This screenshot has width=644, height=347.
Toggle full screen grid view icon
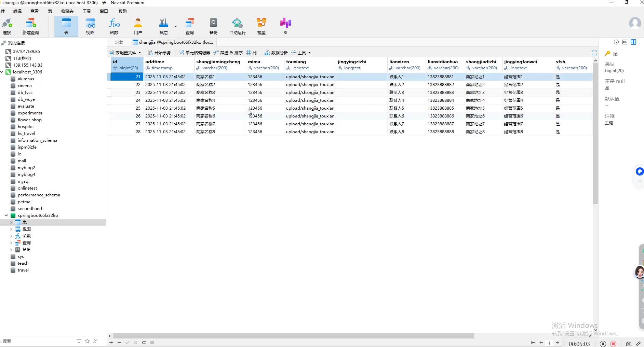[x=594, y=53]
